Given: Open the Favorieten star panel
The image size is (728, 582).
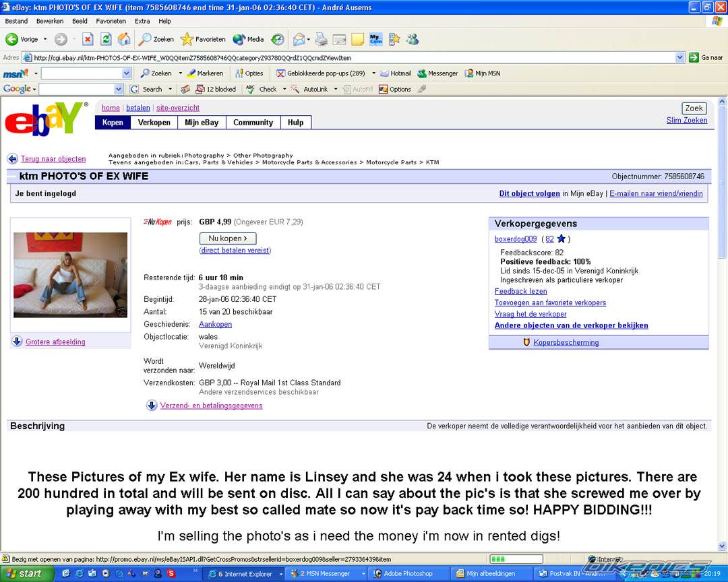Looking at the screenshot, I should [203, 40].
